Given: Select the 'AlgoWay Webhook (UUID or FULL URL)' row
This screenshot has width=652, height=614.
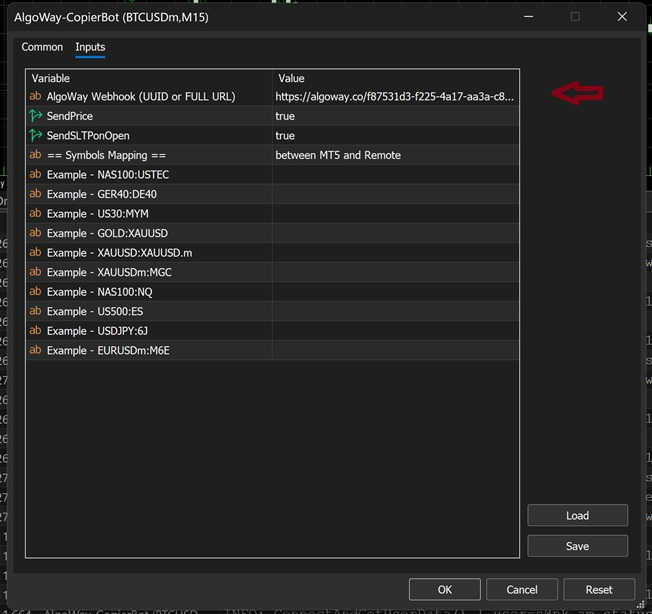Looking at the screenshot, I should (x=272, y=96).
